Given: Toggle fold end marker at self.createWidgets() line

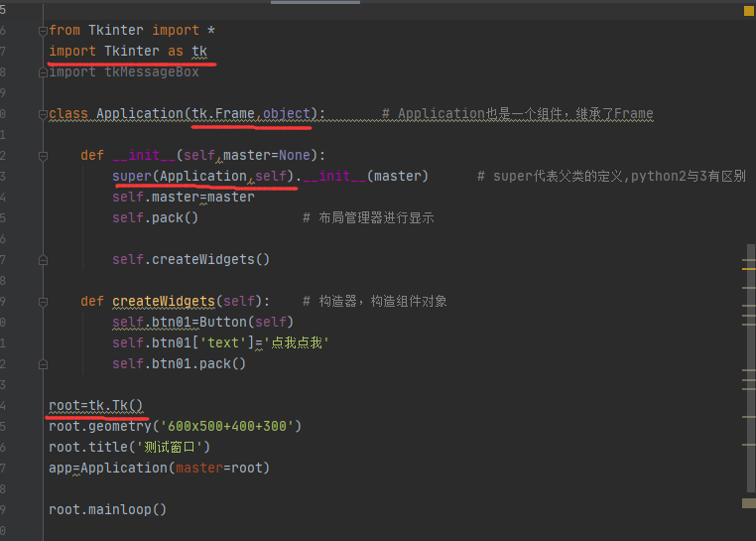Looking at the screenshot, I should [43, 260].
